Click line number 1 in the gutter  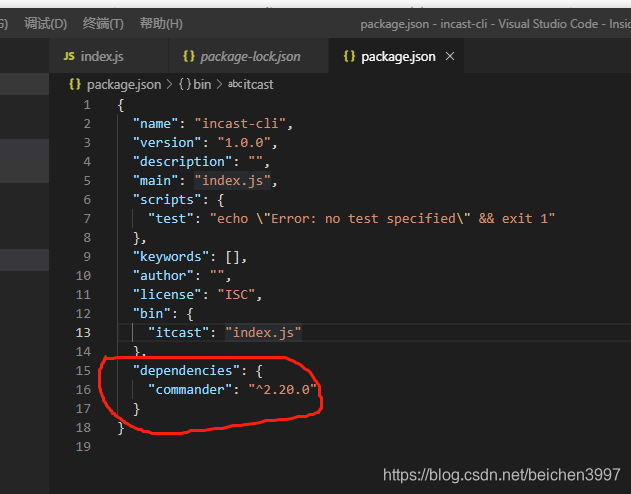pos(87,105)
